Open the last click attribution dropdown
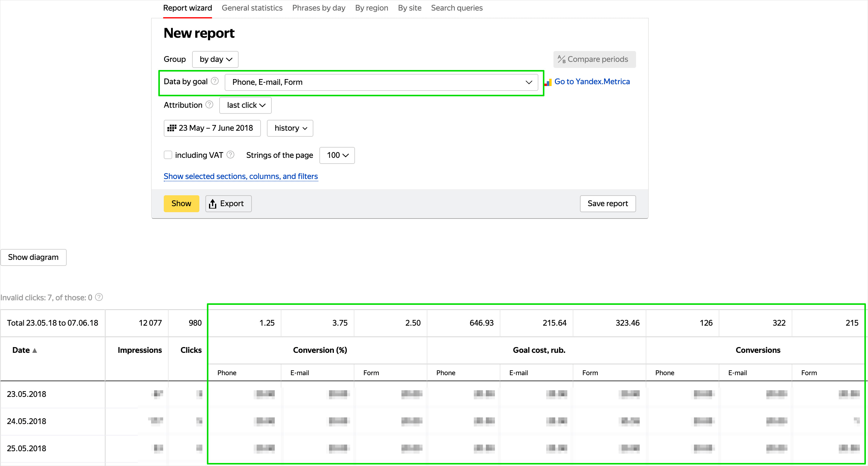Image resolution: width=868 pixels, height=466 pixels. pyautogui.click(x=245, y=105)
